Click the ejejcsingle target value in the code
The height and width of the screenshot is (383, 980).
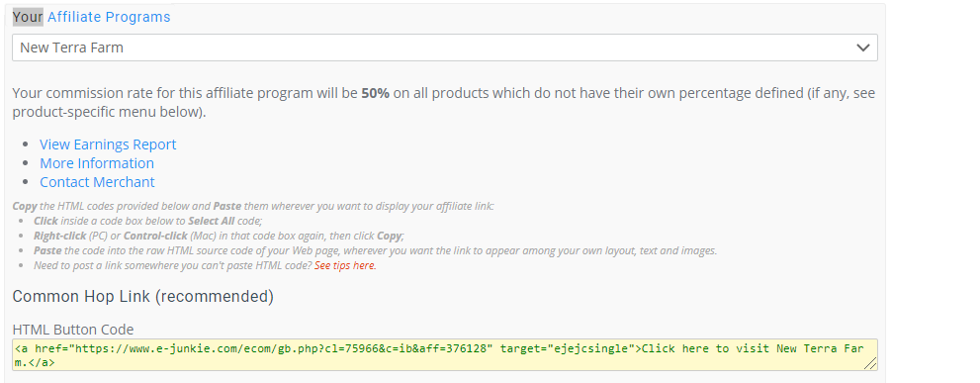(x=592, y=348)
